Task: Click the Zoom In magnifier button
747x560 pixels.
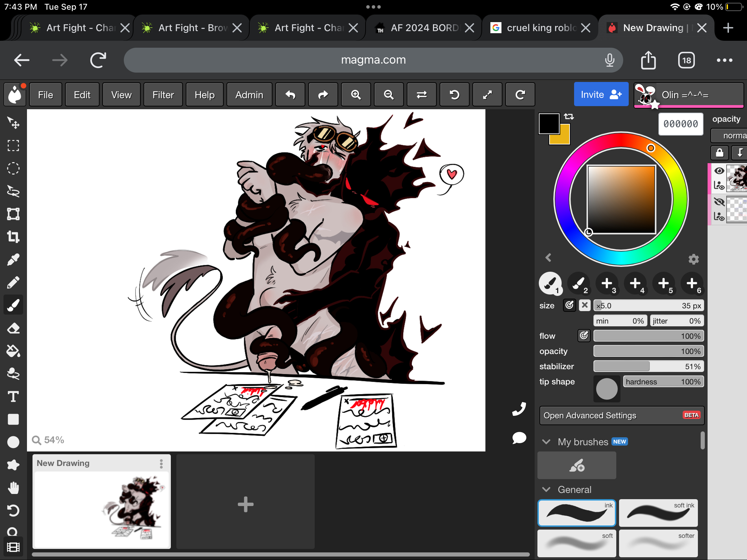Action: tap(356, 95)
